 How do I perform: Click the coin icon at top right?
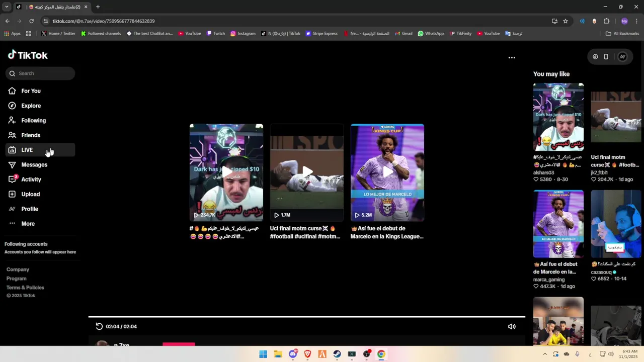(x=595, y=57)
